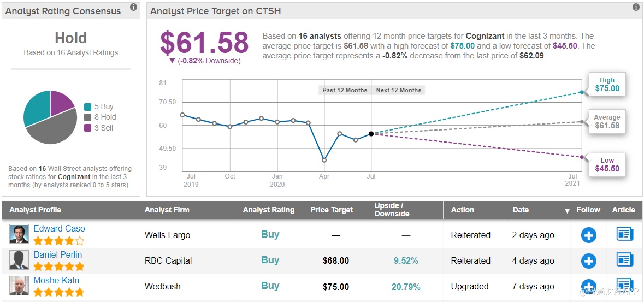Click the Analyst Rating column header
This screenshot has width=644, height=302.
coord(268,210)
